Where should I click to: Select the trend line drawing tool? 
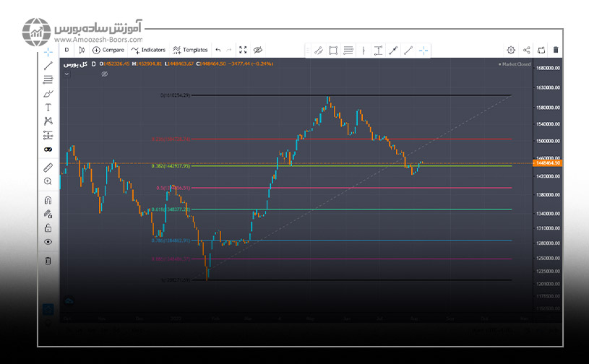point(48,66)
